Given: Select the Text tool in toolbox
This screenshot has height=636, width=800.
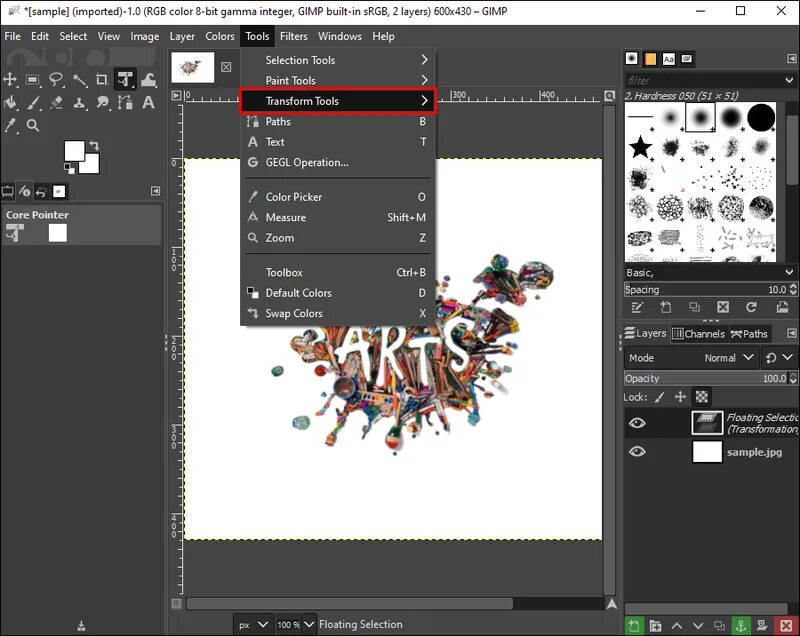Looking at the screenshot, I should tap(148, 103).
